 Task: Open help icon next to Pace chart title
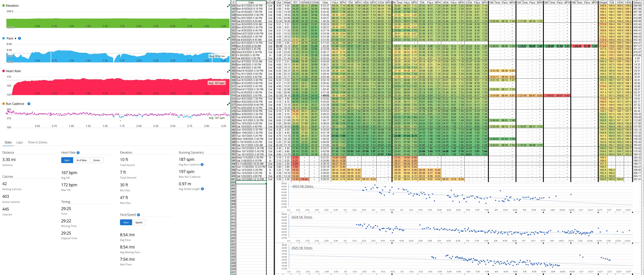click(19, 38)
